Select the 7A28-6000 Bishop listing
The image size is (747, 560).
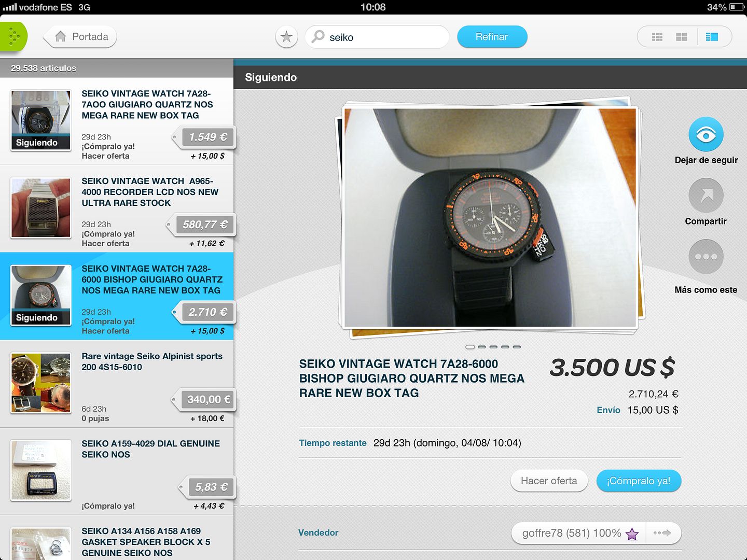point(117,296)
